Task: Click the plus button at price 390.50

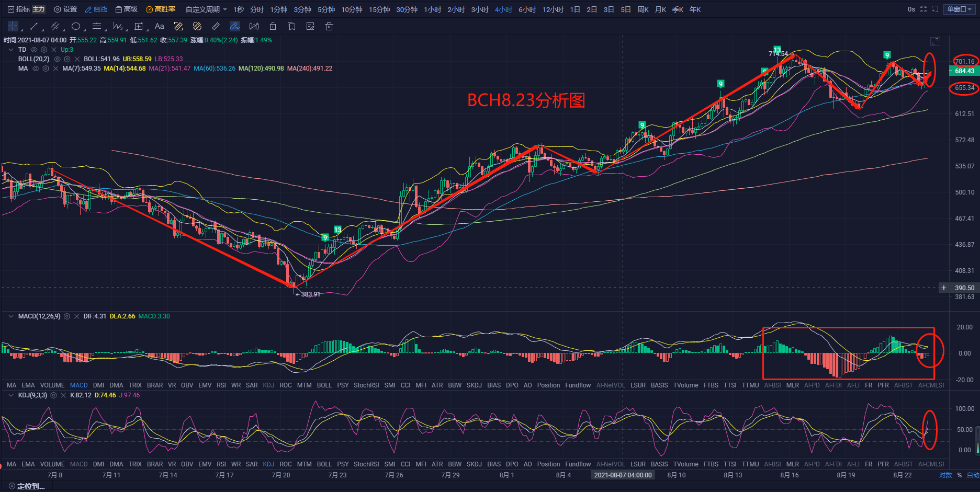Action: coord(944,288)
